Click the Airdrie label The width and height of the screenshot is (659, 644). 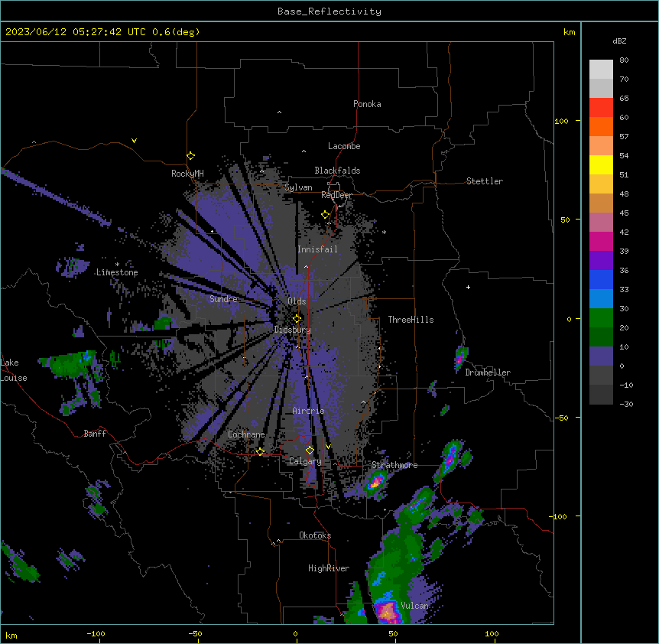(308, 411)
